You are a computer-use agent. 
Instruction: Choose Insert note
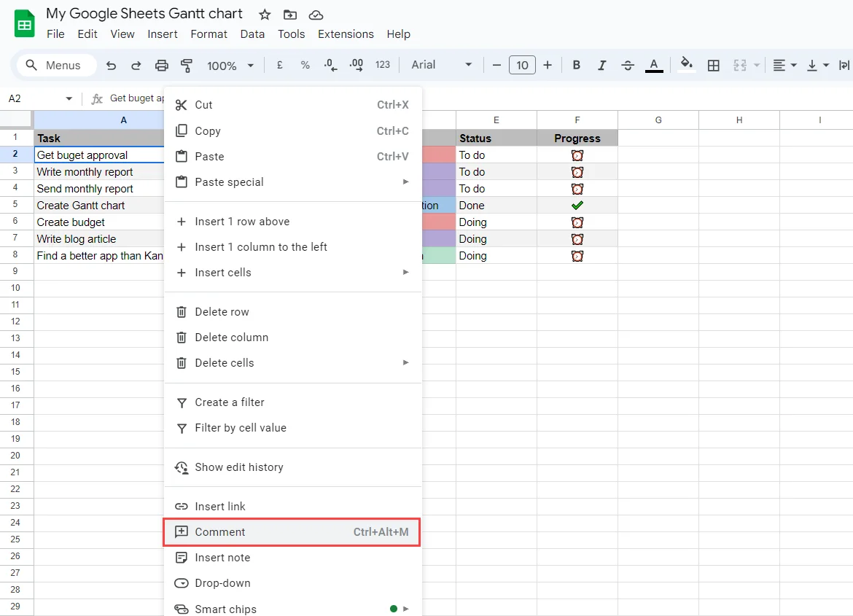click(x=292, y=557)
